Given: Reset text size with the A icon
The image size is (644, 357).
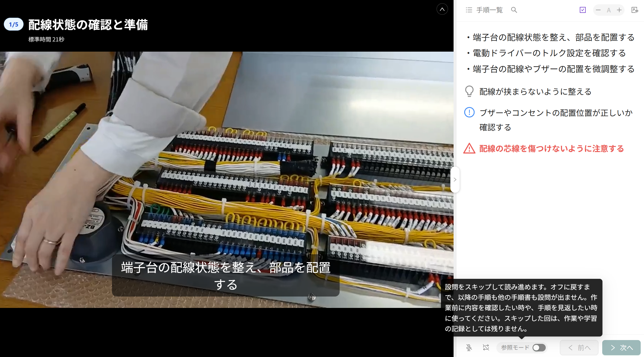Looking at the screenshot, I should pos(609,10).
